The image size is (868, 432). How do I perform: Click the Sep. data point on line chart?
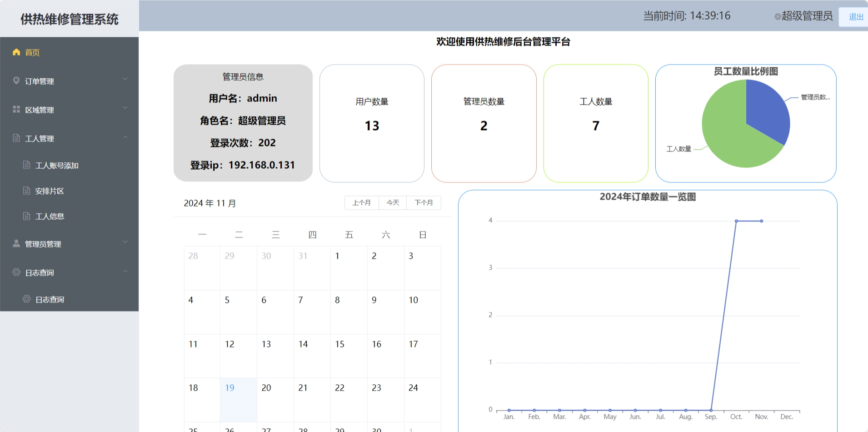click(711, 410)
